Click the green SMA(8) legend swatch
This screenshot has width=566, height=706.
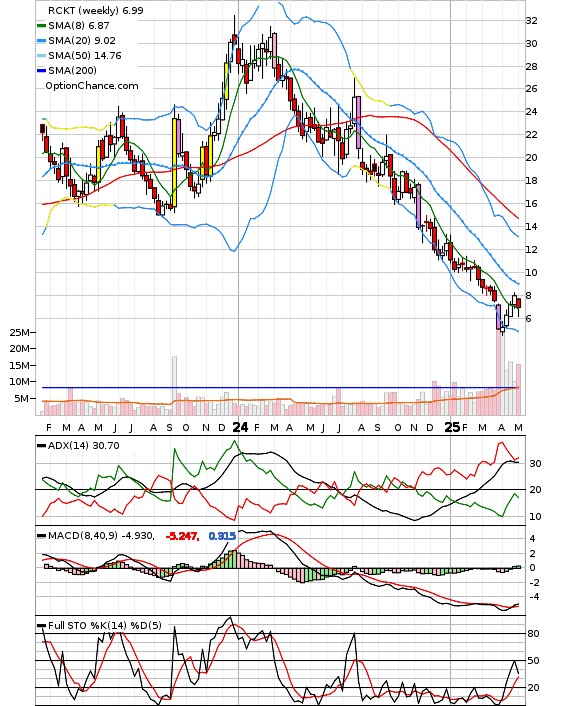click(41, 26)
